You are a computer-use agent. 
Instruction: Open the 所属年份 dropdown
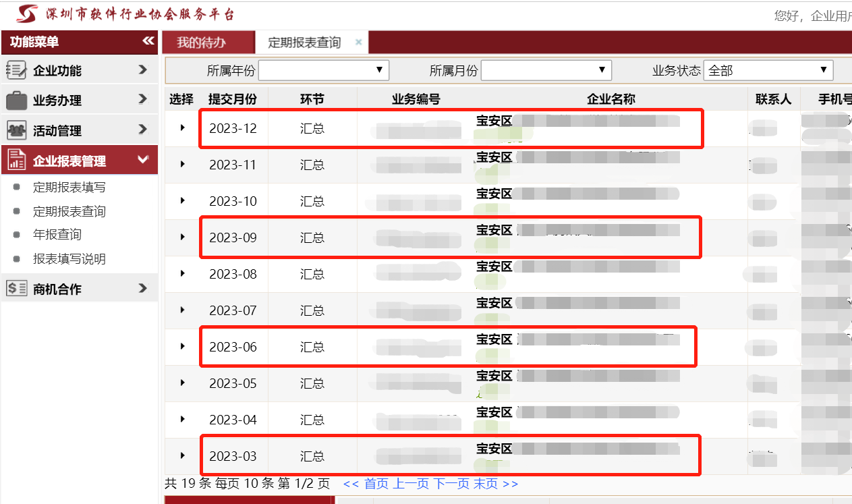coord(324,70)
